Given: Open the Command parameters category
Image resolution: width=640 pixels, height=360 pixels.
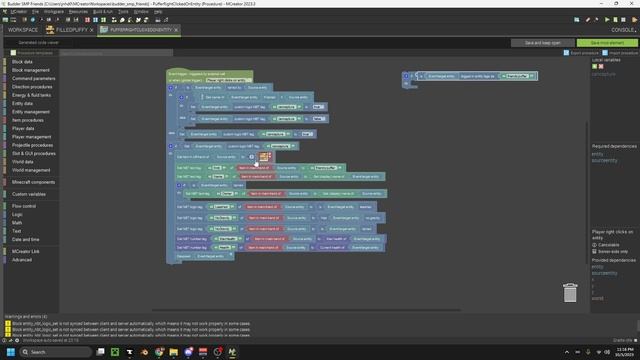Looking at the screenshot, I should pos(33,79).
